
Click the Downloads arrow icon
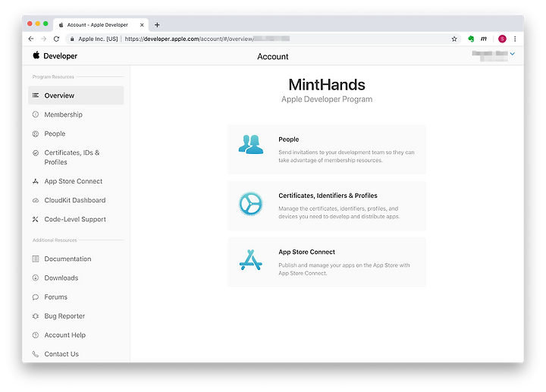click(x=36, y=278)
